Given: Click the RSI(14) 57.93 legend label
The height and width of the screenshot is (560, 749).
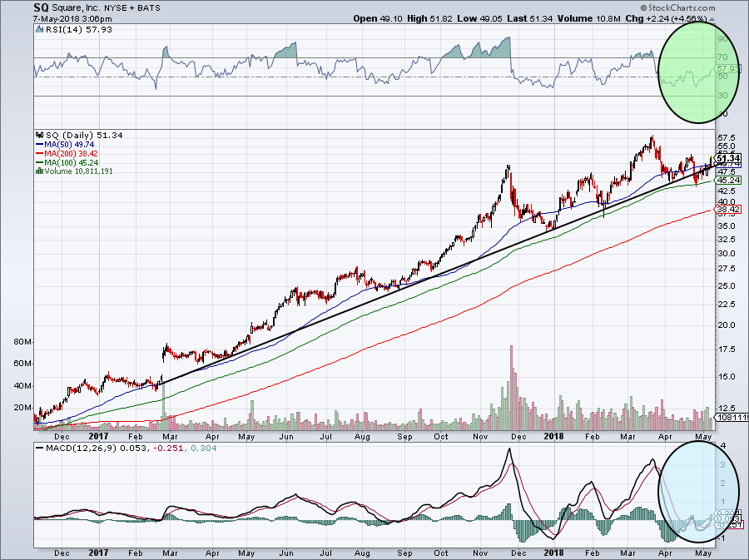Looking at the screenshot, I should tap(79, 30).
